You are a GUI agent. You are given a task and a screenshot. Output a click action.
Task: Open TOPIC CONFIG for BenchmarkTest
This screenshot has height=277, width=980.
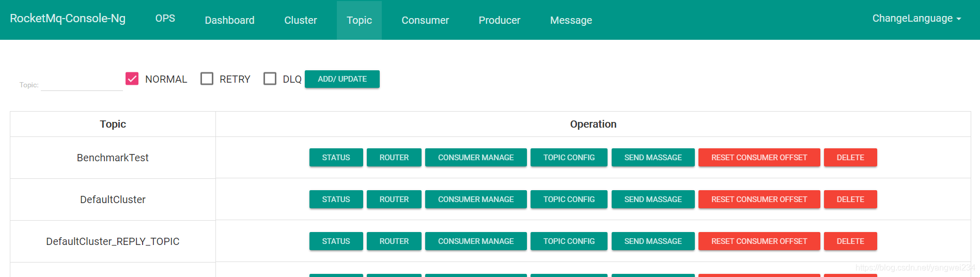click(569, 158)
